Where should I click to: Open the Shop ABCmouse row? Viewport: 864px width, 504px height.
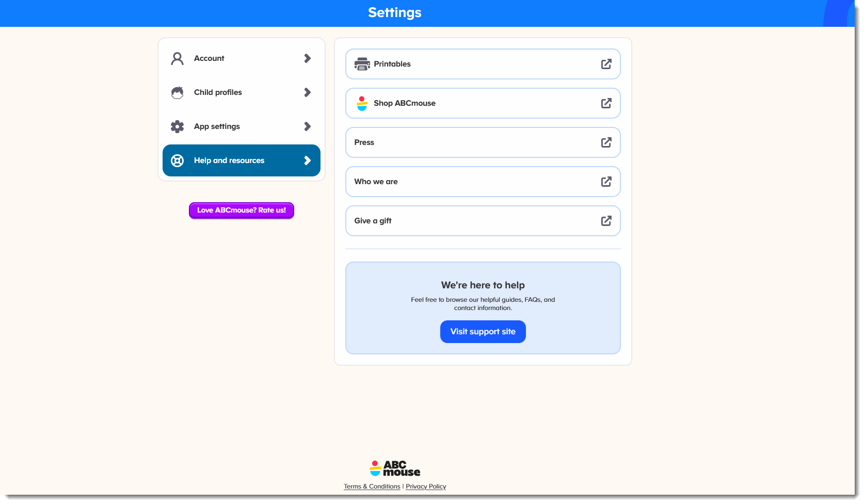point(483,103)
